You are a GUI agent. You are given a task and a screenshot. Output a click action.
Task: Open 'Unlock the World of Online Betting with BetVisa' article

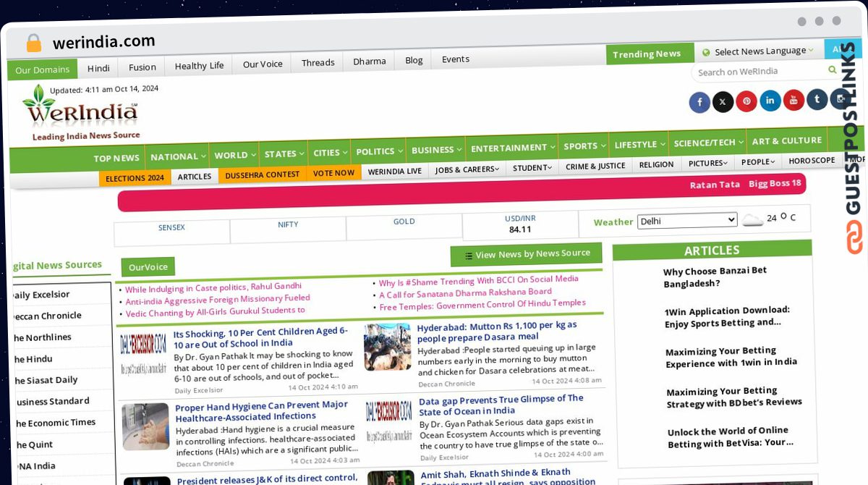coord(731,437)
